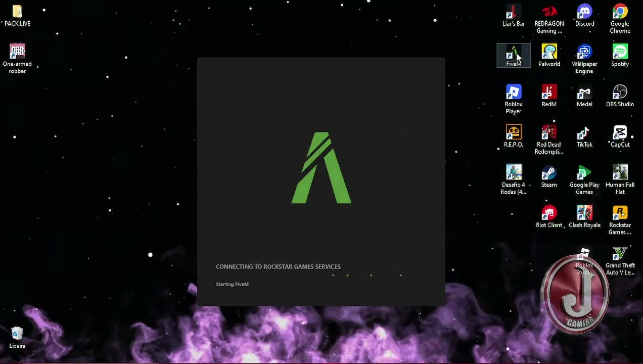This screenshot has height=364, width=643.
Task: Open Riot Client shortcut
Action: (x=549, y=217)
